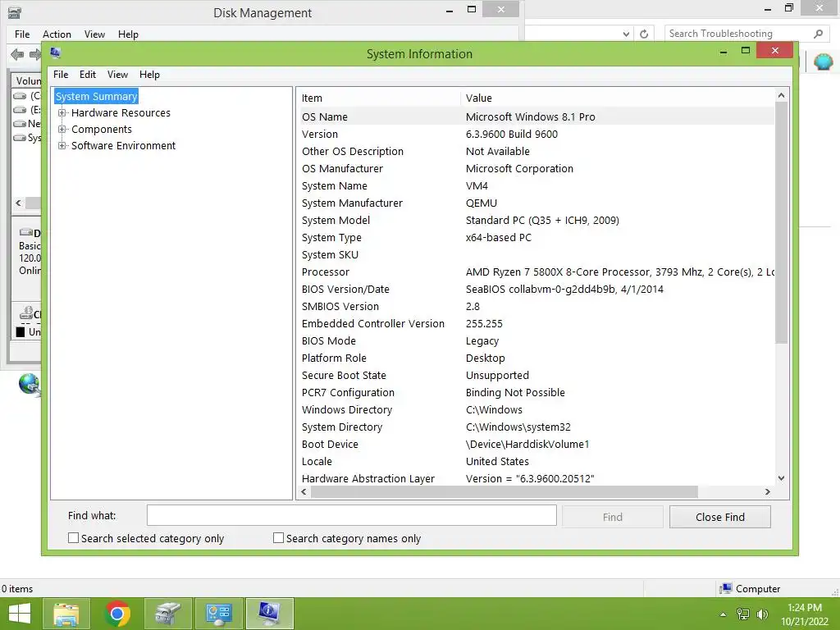Click the Find button

pyautogui.click(x=612, y=517)
